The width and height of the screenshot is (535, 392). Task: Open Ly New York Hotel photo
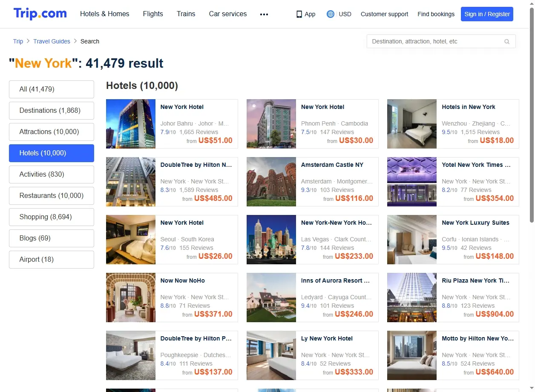[x=271, y=355]
